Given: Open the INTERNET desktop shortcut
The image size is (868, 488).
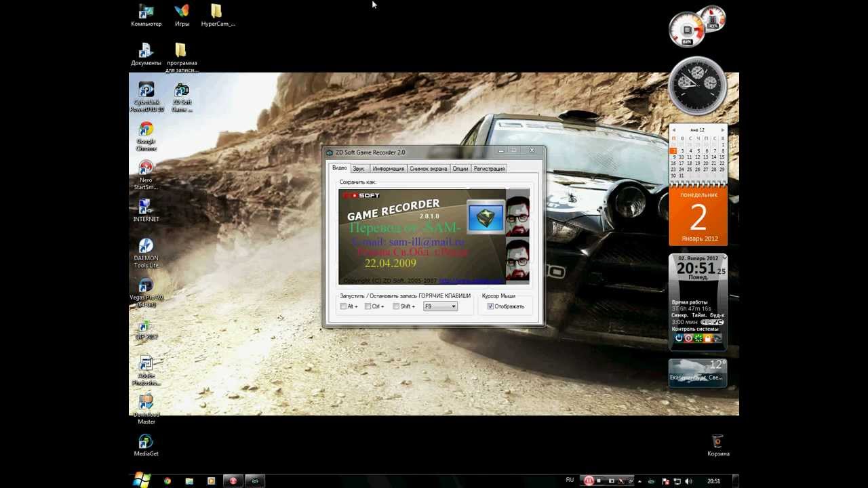Looking at the screenshot, I should coord(146,210).
